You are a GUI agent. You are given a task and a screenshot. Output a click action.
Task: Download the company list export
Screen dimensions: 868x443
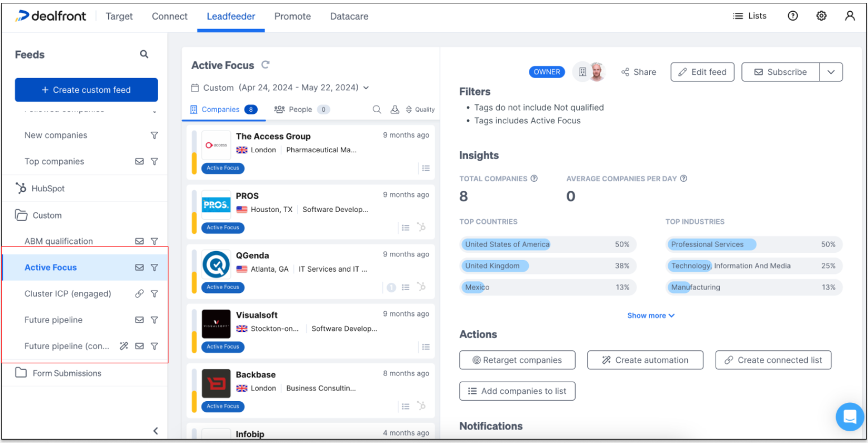[x=394, y=109]
